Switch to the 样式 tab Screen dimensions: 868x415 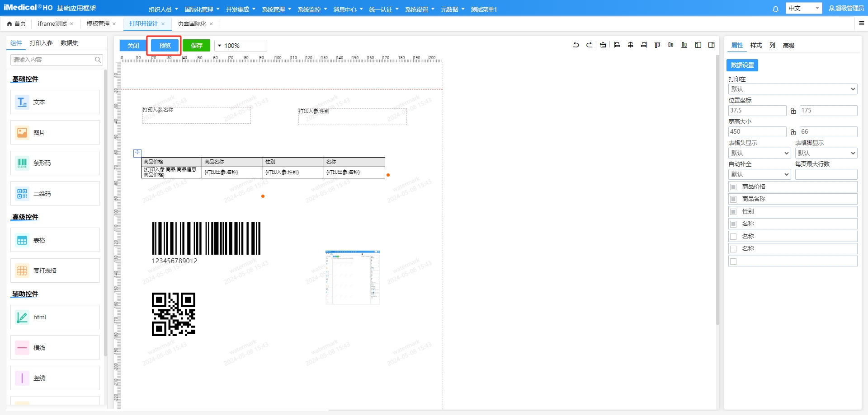pos(756,45)
